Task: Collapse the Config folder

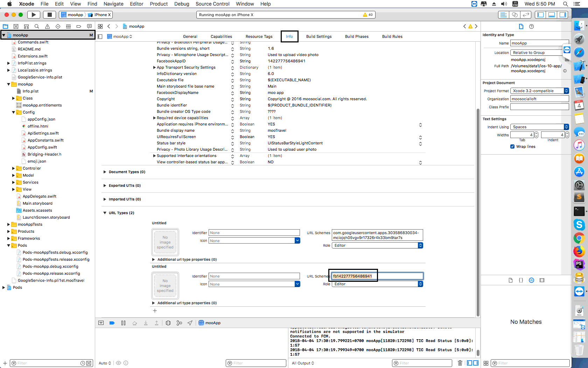Action: click(13, 112)
